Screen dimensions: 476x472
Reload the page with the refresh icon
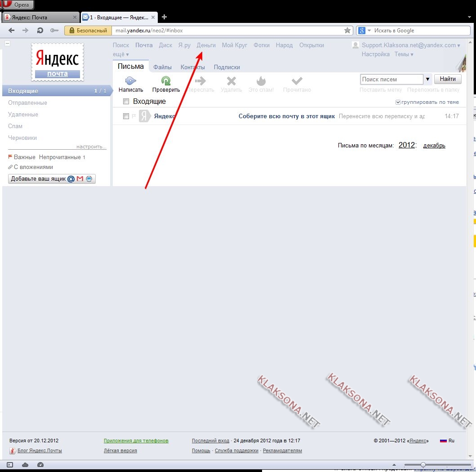[x=40, y=31]
